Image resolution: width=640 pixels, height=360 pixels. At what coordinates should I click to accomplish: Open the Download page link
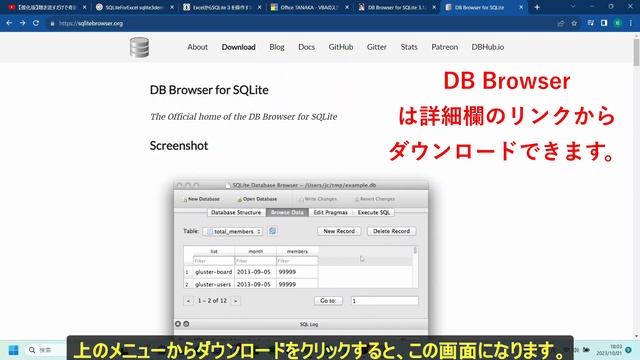pos(238,47)
